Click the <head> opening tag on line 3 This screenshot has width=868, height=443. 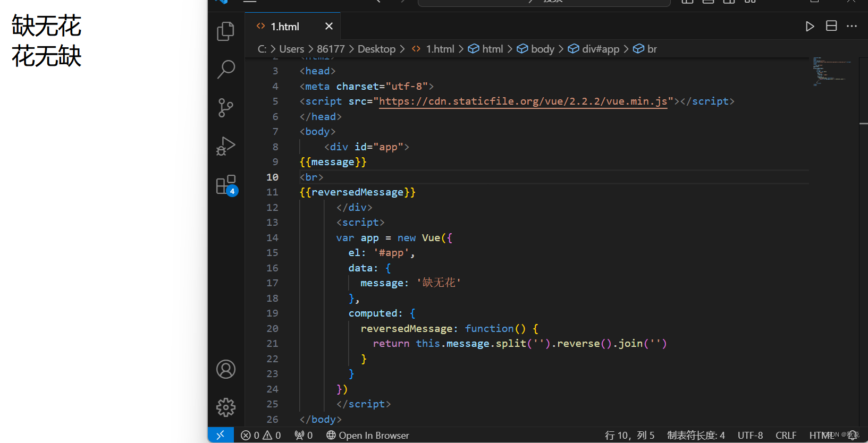[317, 71]
